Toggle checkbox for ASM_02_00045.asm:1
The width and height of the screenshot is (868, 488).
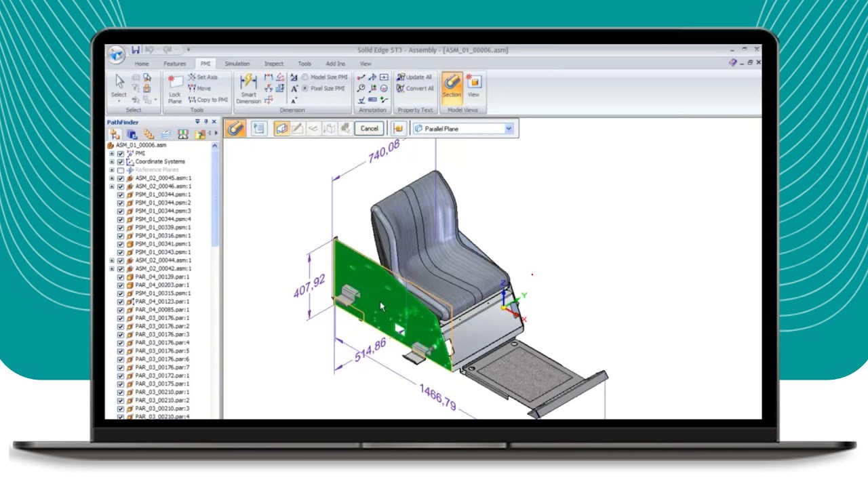point(121,178)
